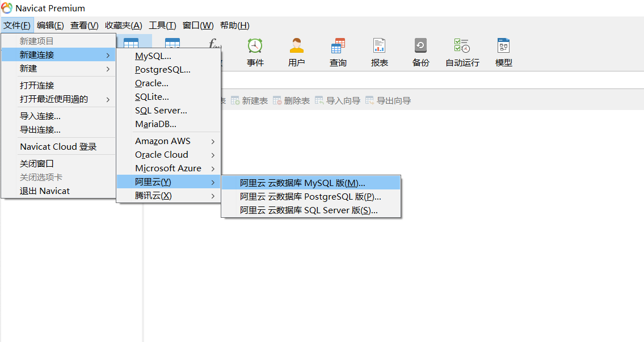Open the 查询 (Query) toolbar icon
The height and width of the screenshot is (342, 644).
click(x=338, y=45)
